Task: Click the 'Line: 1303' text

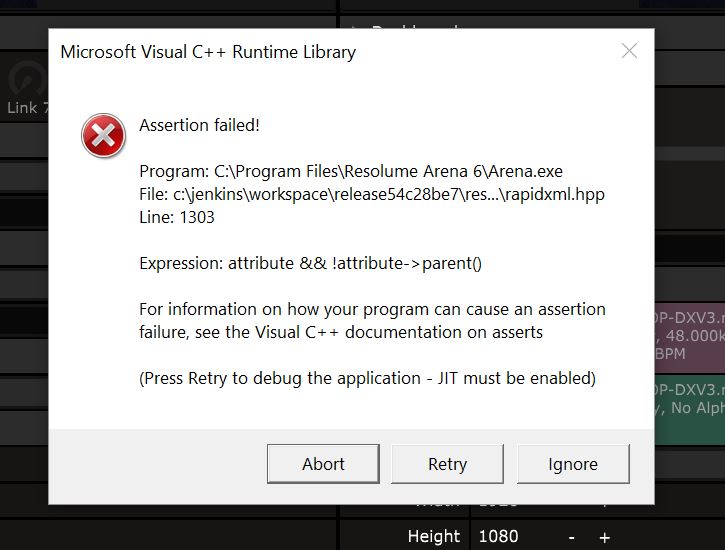Action: tap(177, 217)
